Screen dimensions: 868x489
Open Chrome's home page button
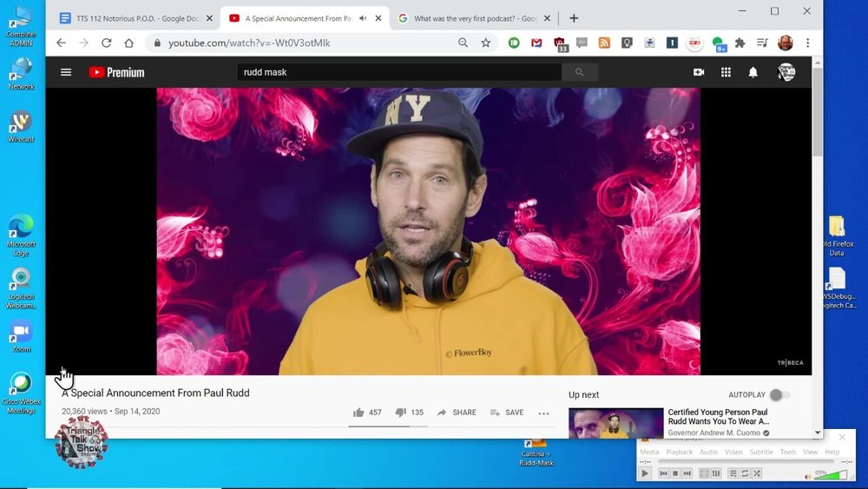tap(129, 43)
